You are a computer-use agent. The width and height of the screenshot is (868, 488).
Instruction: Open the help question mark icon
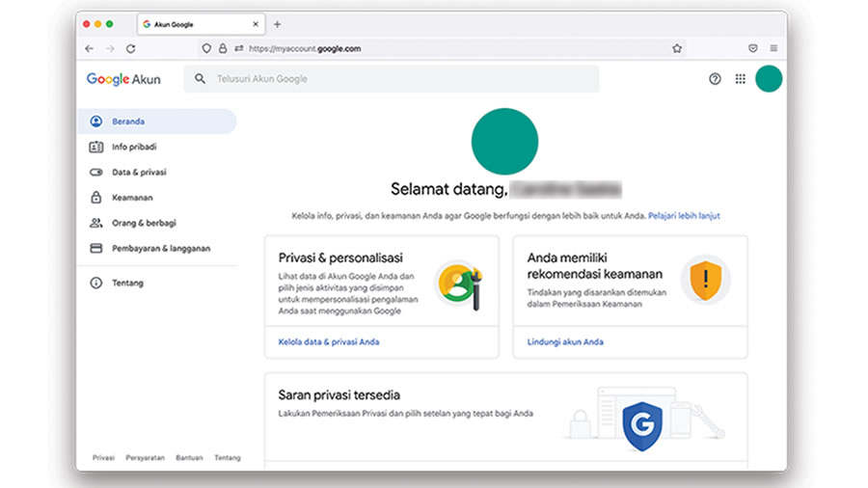[x=715, y=79]
